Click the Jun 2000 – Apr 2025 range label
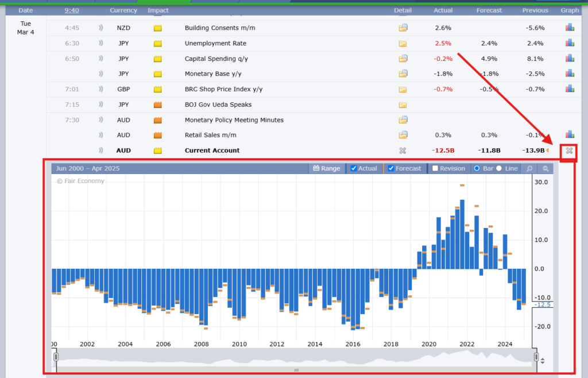The height and width of the screenshot is (378, 588). [88, 168]
